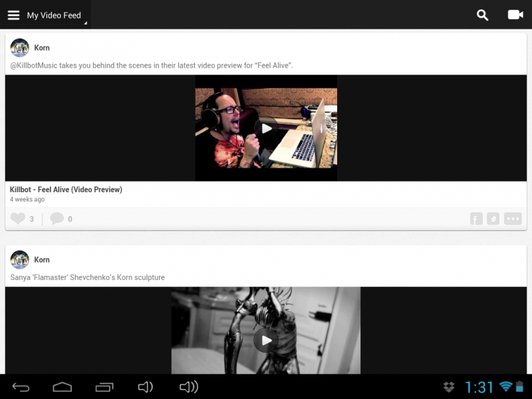Open more options on Killbot post

tap(513, 219)
